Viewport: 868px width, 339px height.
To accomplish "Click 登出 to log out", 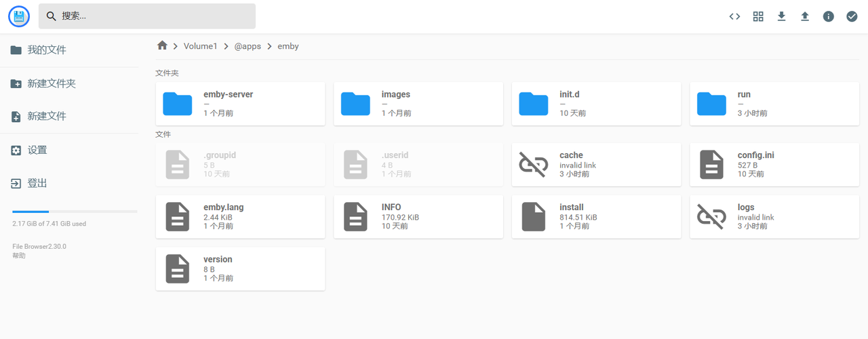I will point(69,184).
